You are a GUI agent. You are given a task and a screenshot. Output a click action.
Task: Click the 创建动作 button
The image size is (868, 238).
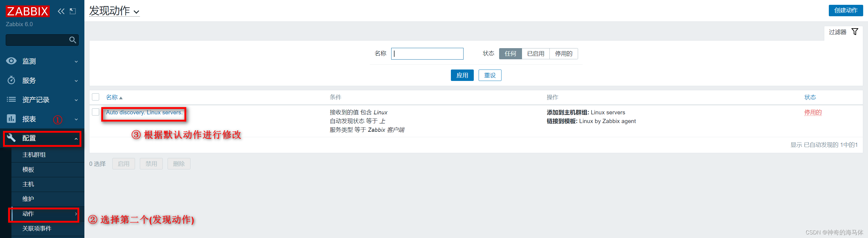coord(846,11)
